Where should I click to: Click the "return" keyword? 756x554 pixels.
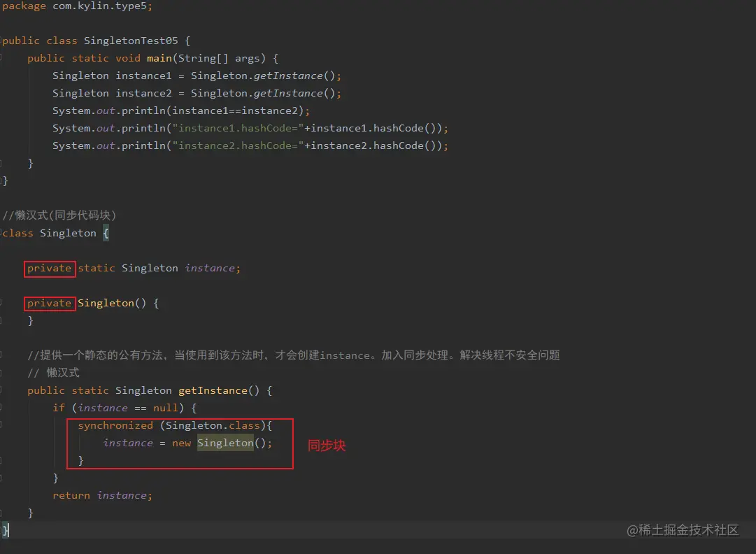click(x=71, y=496)
